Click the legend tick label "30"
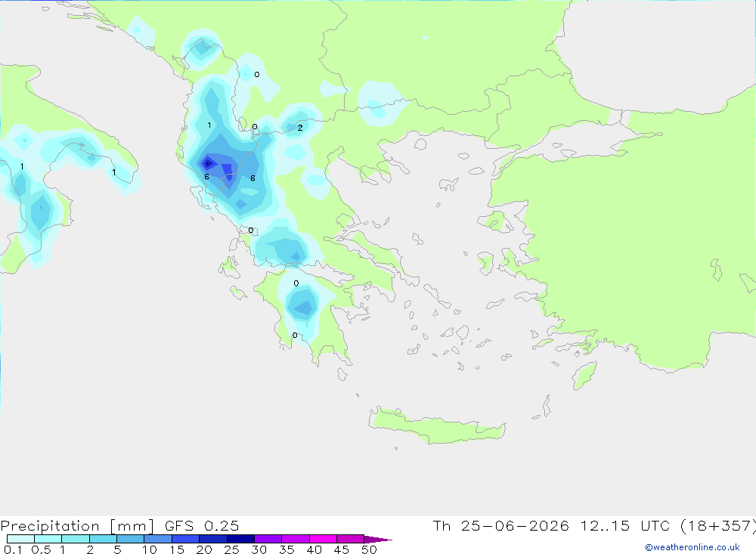The height and width of the screenshot is (554, 756). [x=259, y=549]
